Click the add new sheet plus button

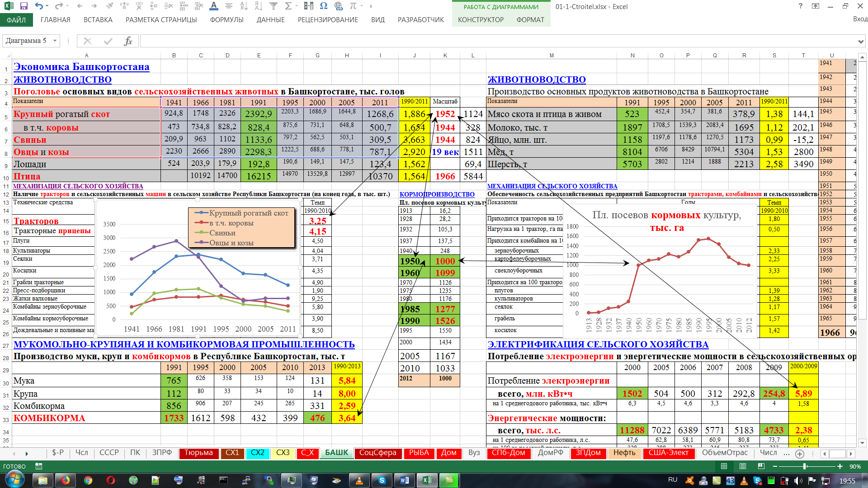(x=800, y=454)
